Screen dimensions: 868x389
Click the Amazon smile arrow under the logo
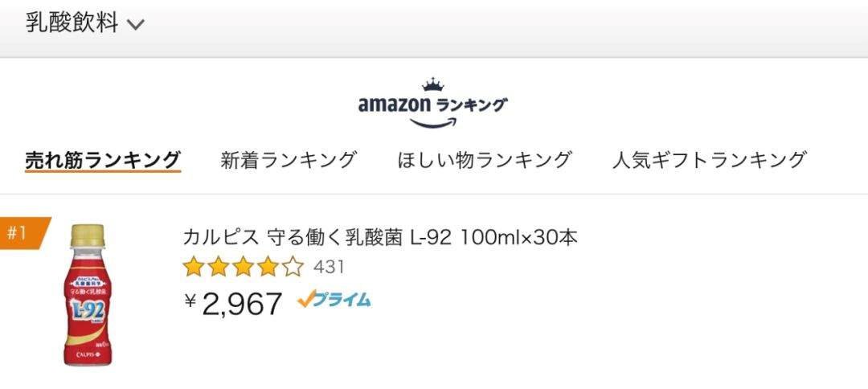click(433, 121)
